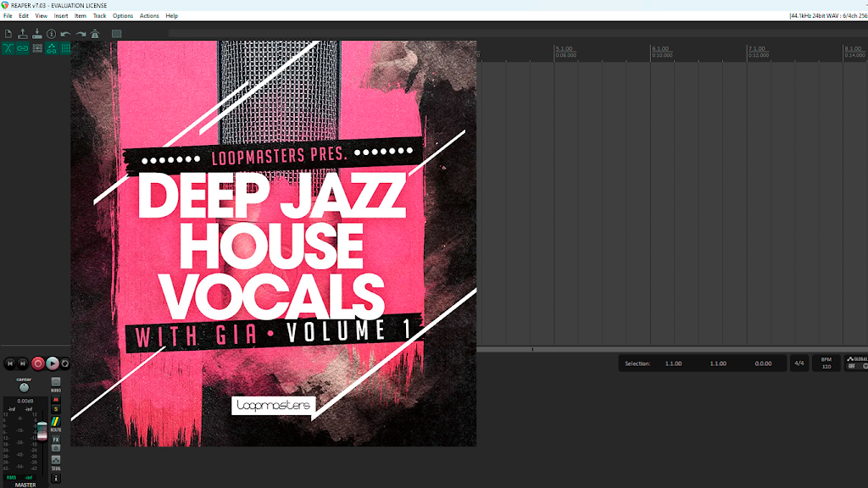868x488 pixels.
Task: Click the BPM 120 tempo field
Action: [x=826, y=363]
